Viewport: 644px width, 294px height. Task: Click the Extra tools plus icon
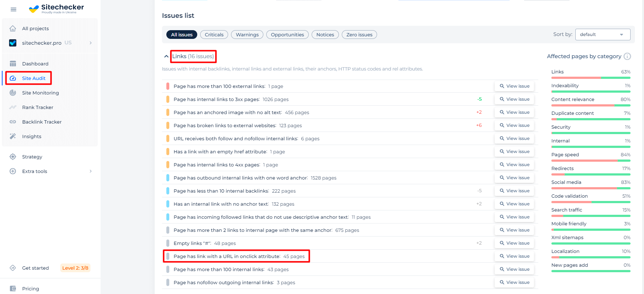point(13,171)
